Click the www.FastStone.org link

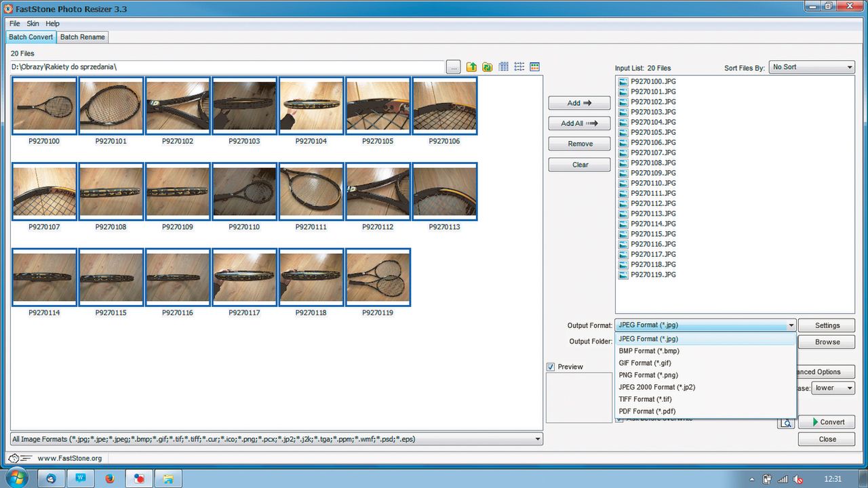[x=70, y=458]
